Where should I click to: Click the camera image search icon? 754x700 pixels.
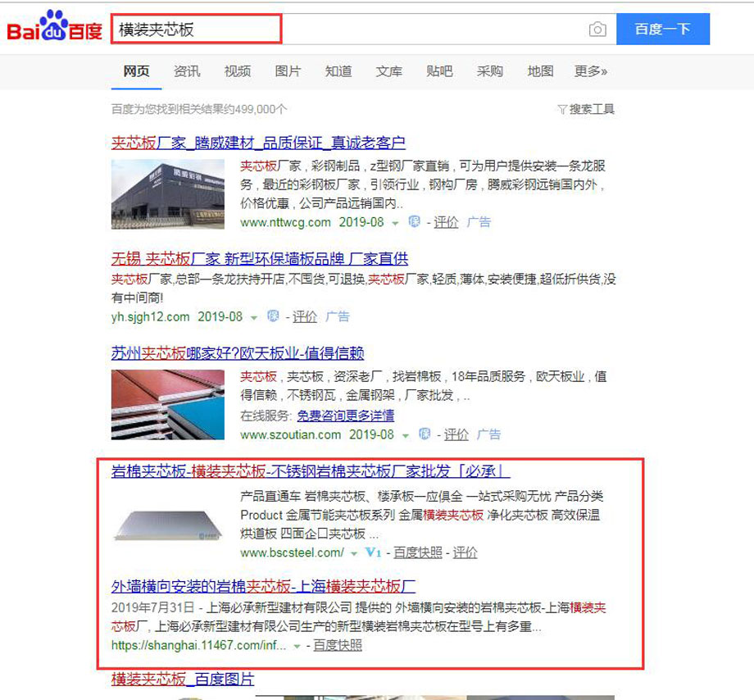pos(597,30)
